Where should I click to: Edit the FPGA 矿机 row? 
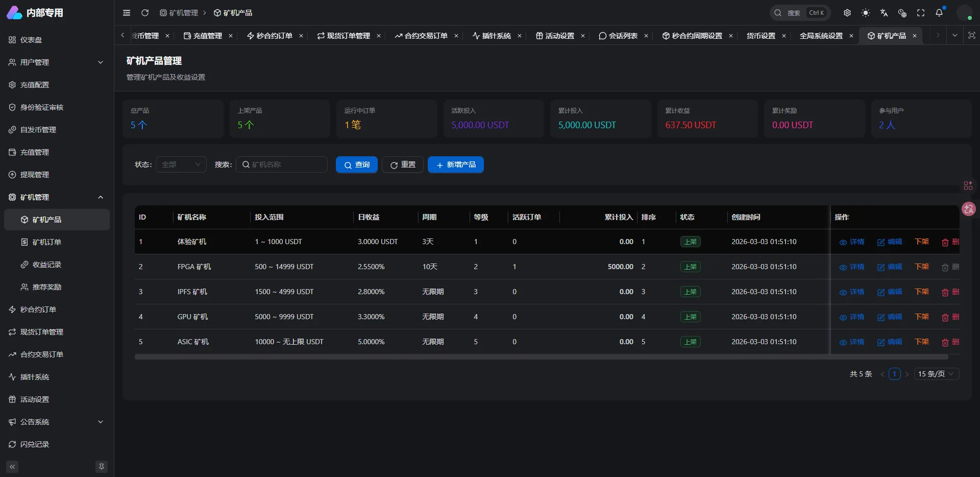pos(890,267)
